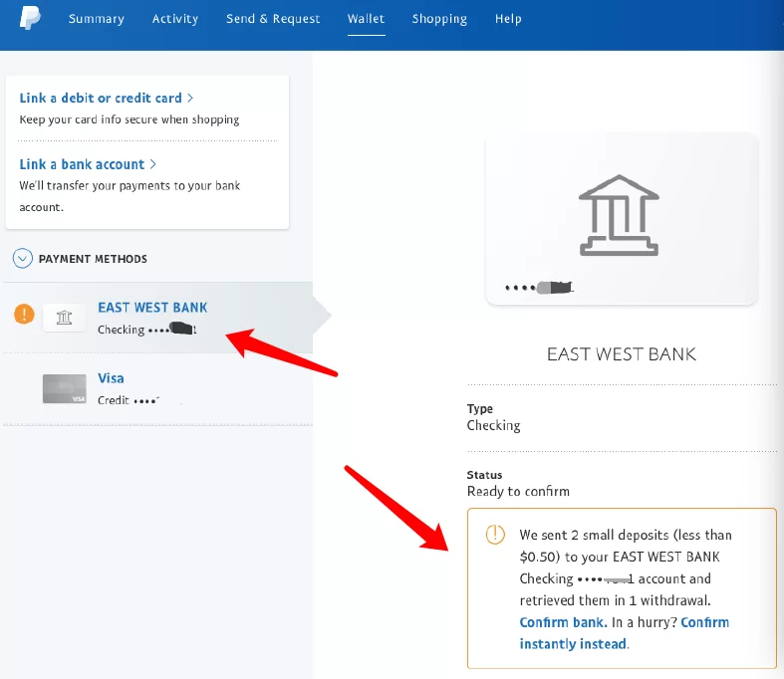The image size is (784, 679).
Task: Click the East West Bank card preview
Action: [x=621, y=219]
